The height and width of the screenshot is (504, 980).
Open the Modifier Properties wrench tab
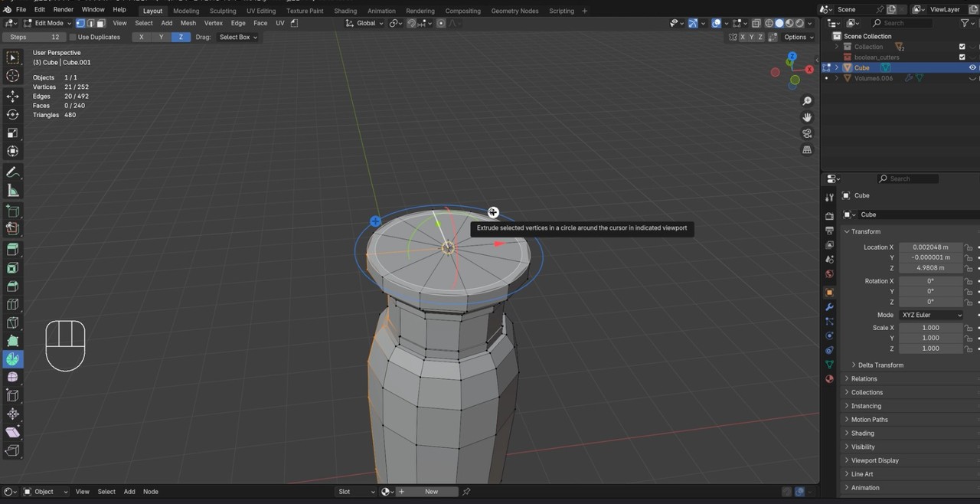pyautogui.click(x=829, y=306)
